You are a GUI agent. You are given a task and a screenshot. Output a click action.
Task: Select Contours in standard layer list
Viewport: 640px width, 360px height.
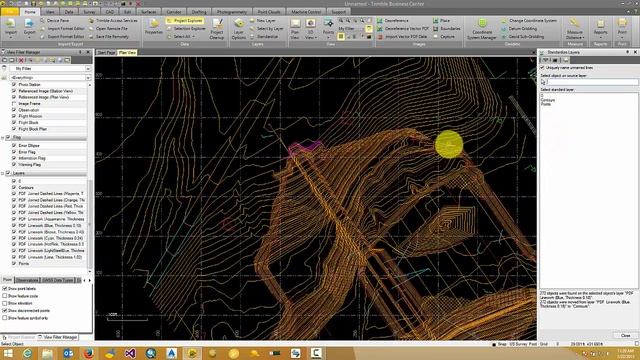pos(548,100)
